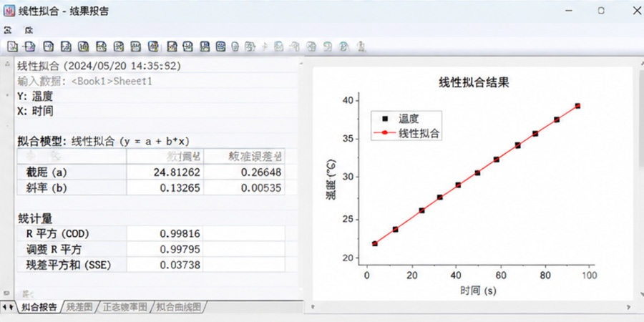Click the Y: 温度 line
Viewport: 644px width, 322px height.
point(35,96)
